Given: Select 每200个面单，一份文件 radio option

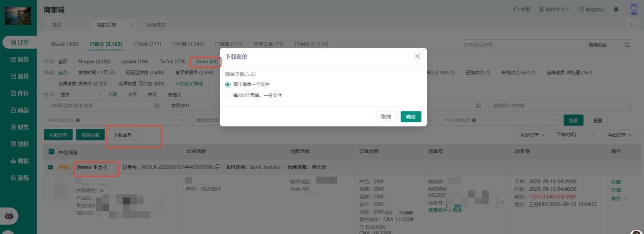Looking at the screenshot, I should tap(228, 95).
